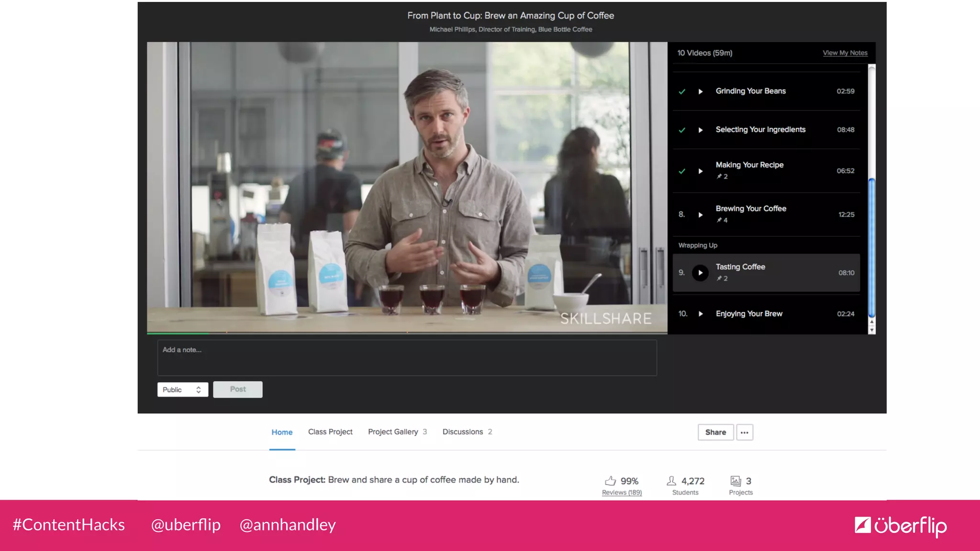980x551 pixels.
Task: Click the green checkmark beside Grinding Your Beans
Action: [682, 91]
